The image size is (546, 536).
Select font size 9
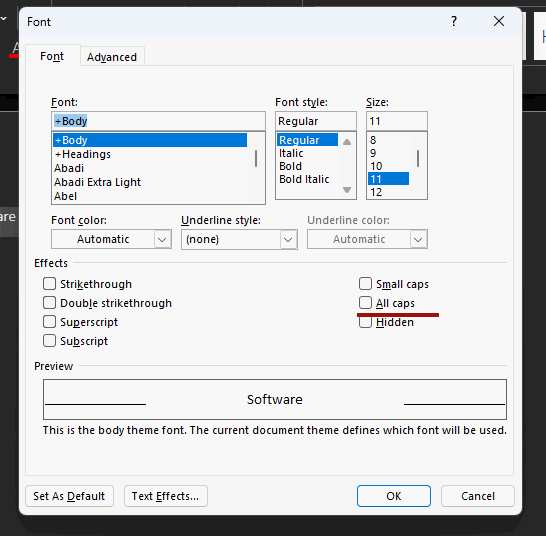click(x=388, y=153)
